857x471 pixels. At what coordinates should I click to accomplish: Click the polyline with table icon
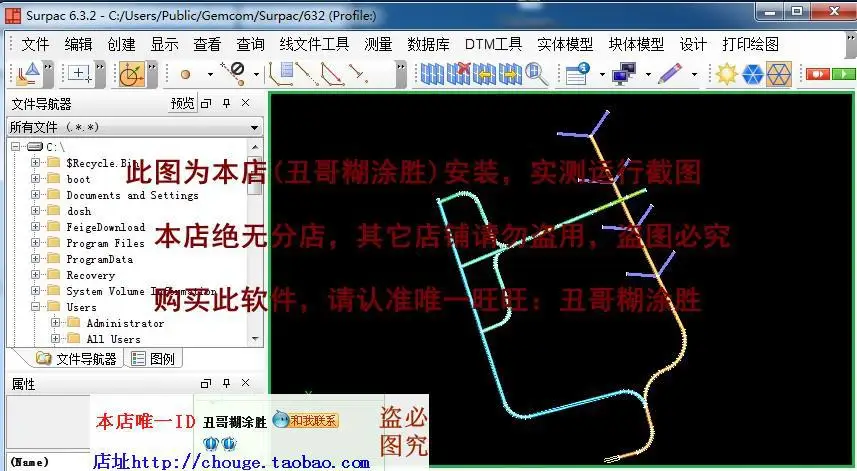(x=281, y=74)
